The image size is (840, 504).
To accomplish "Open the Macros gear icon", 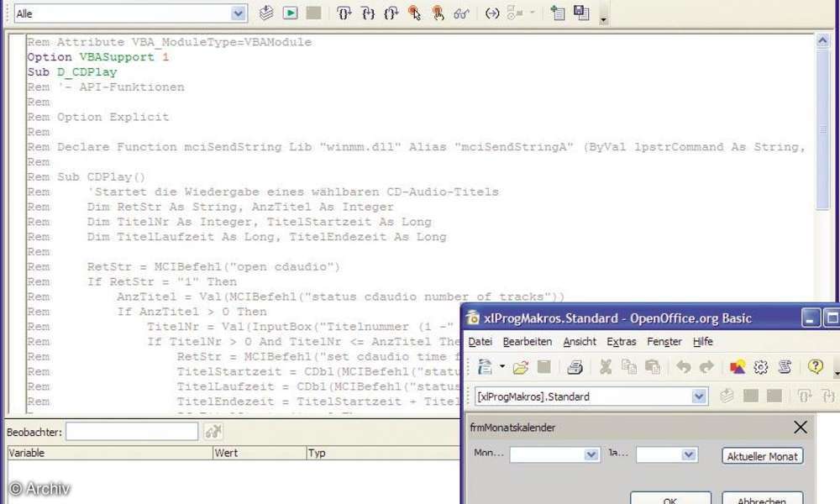I will [761, 367].
